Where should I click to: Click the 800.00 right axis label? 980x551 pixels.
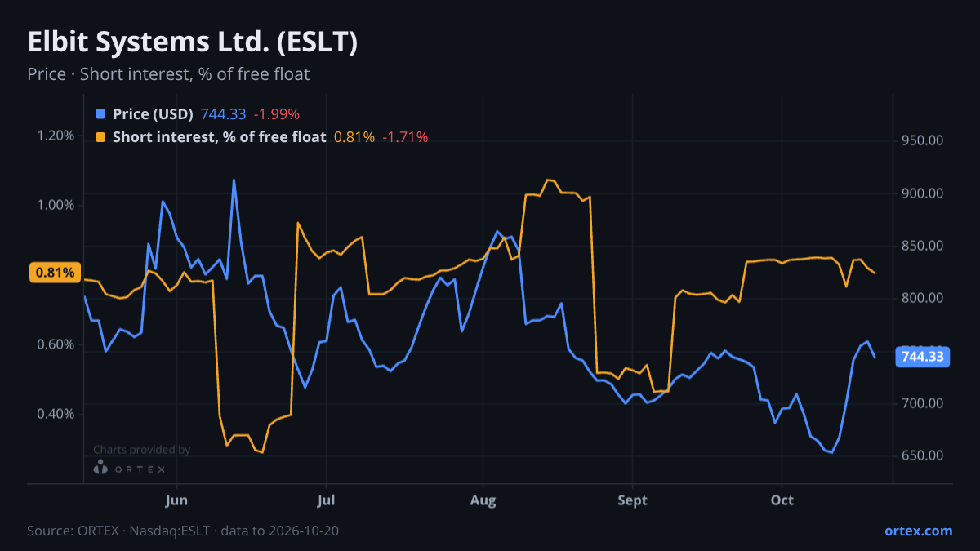tap(923, 298)
